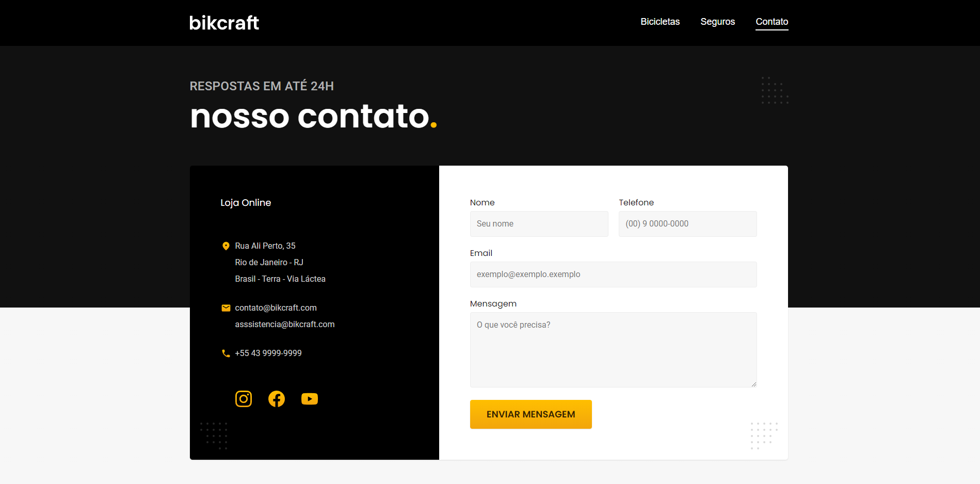980x484 pixels.
Task: Click the asssistencia@bikcraft.com email address
Action: click(x=285, y=325)
